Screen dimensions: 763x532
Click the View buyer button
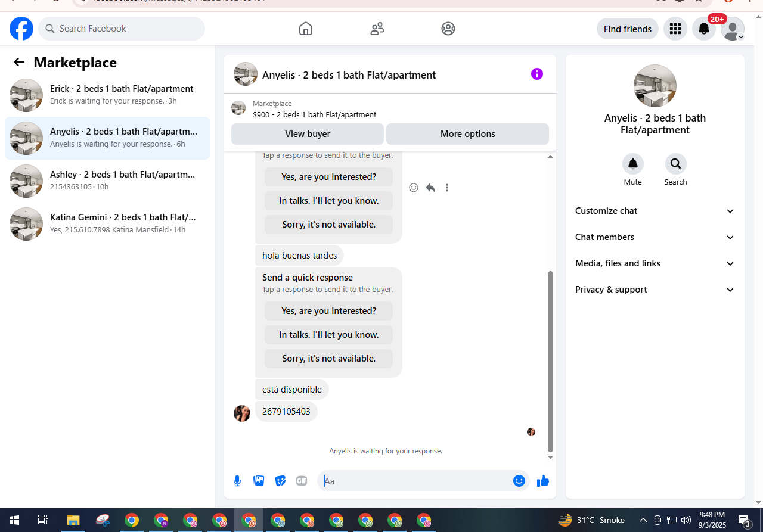[308, 134]
